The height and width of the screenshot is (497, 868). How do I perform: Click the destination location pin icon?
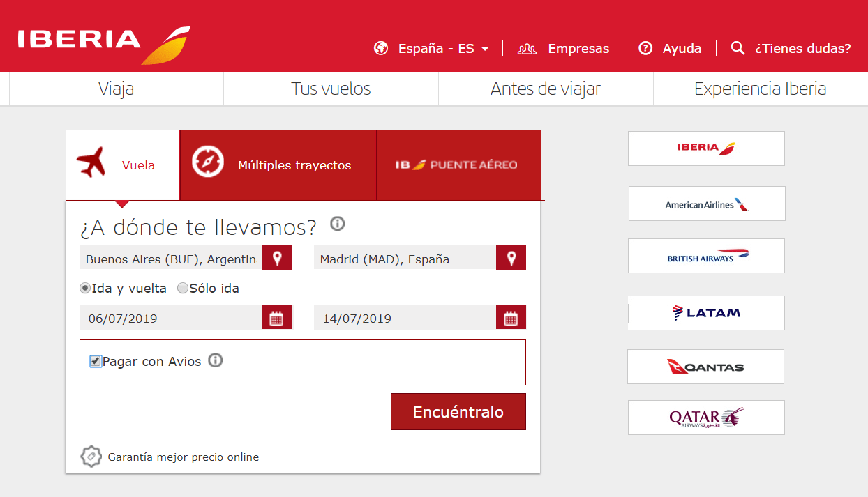pos(511,258)
